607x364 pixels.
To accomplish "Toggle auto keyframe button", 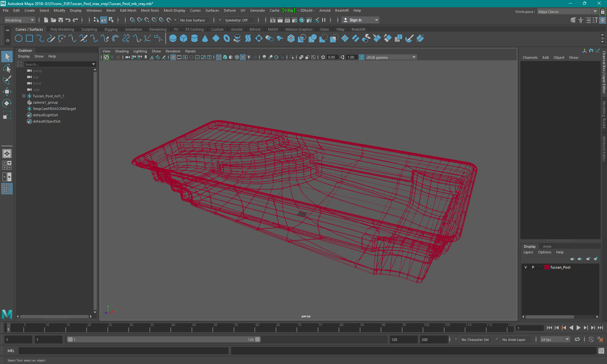I will (591, 339).
